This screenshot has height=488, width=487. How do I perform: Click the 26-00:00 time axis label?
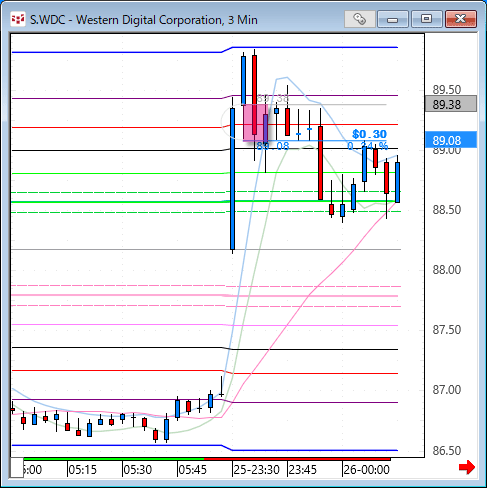point(366,470)
